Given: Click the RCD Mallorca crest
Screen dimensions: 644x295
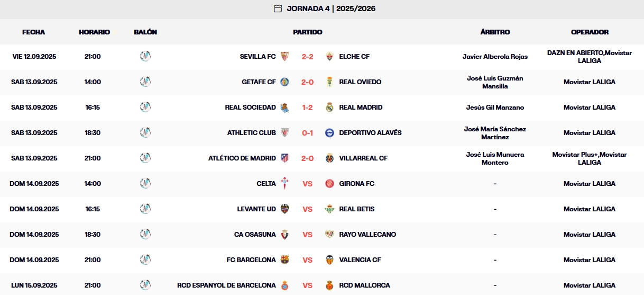Looking at the screenshot, I should [x=330, y=285].
